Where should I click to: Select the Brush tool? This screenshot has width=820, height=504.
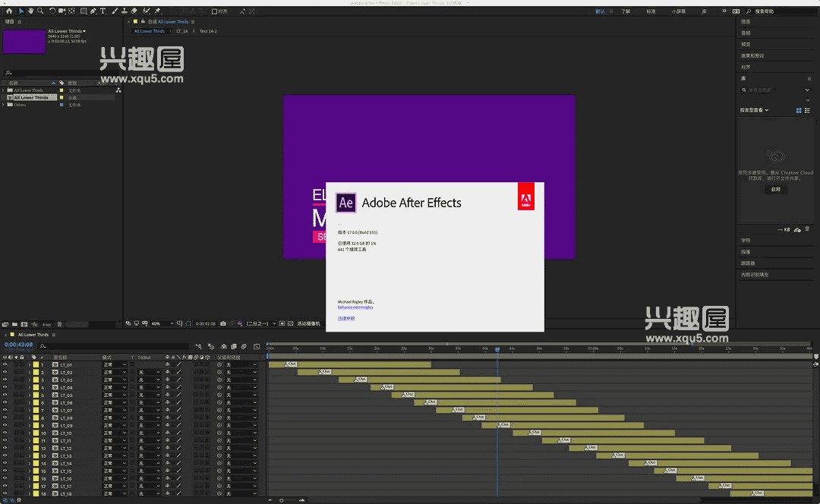pos(115,11)
